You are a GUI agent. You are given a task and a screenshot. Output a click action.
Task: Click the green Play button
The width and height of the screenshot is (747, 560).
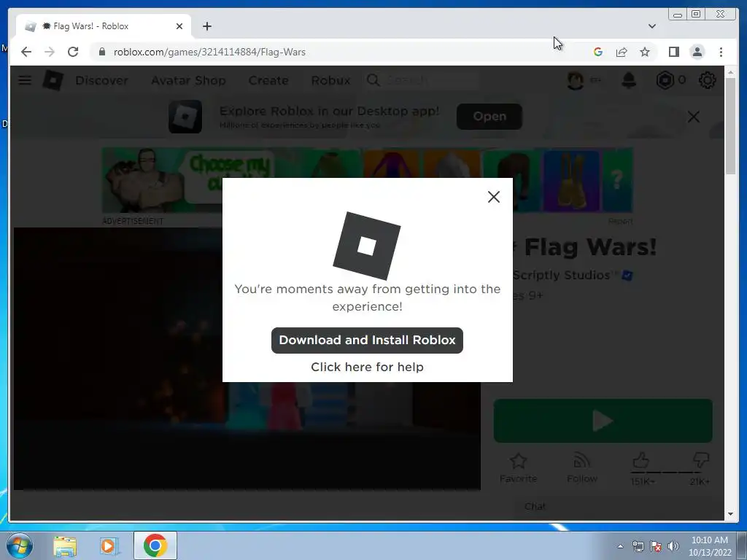pyautogui.click(x=603, y=421)
